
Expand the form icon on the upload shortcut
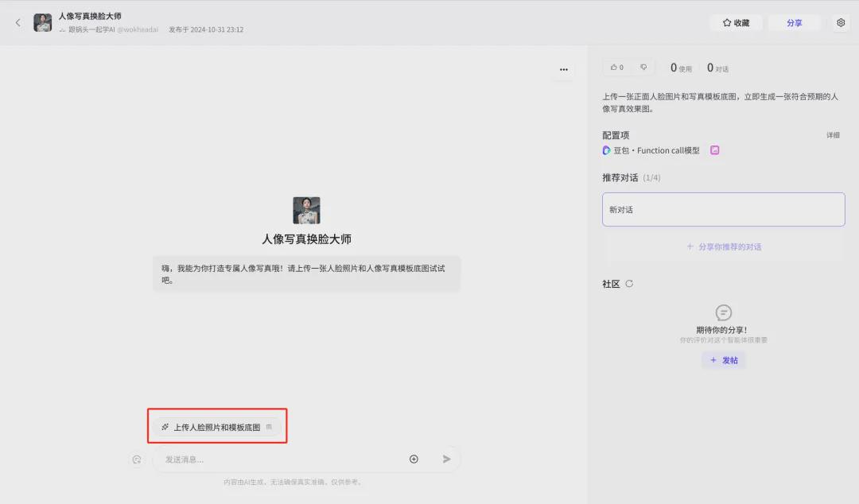point(269,427)
